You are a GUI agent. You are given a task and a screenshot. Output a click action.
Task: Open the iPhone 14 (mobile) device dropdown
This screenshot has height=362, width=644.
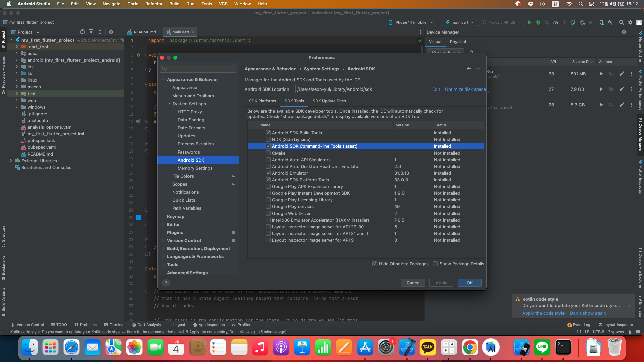[411, 22]
